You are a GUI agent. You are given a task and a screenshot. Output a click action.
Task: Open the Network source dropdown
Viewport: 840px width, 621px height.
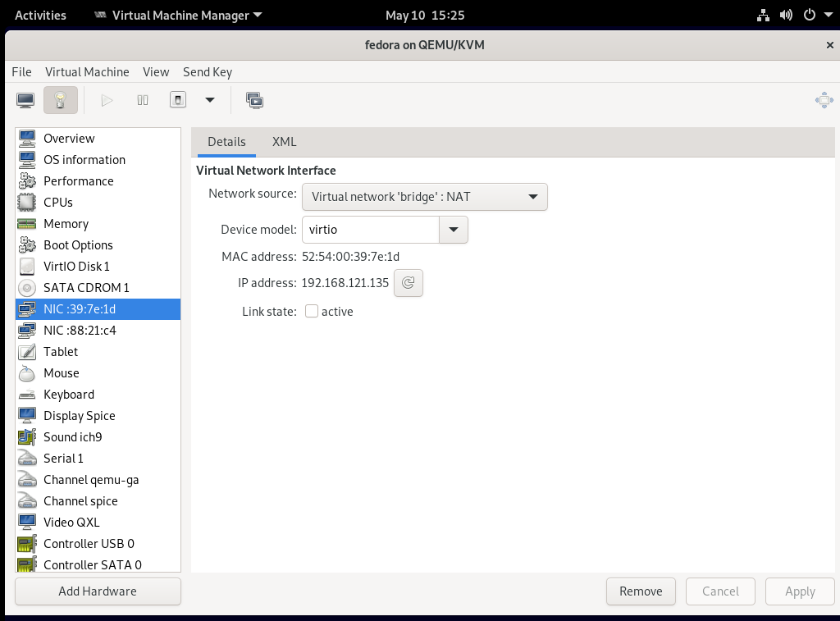coord(424,197)
